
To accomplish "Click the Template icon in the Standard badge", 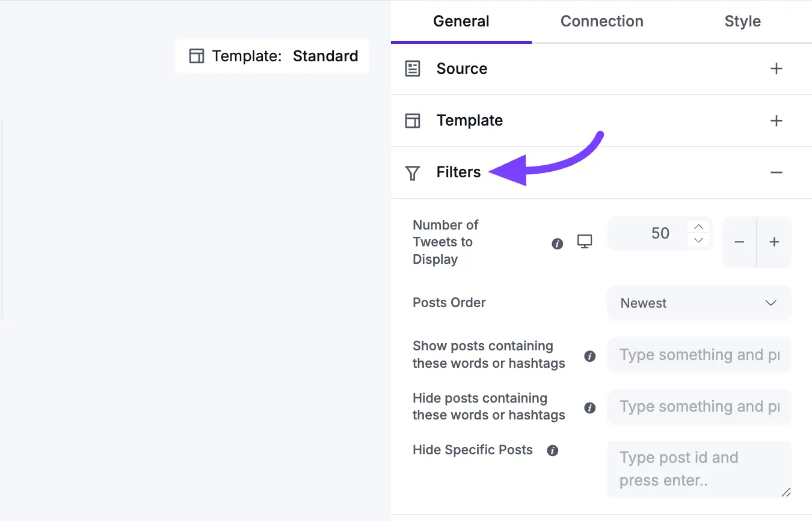I will [195, 55].
